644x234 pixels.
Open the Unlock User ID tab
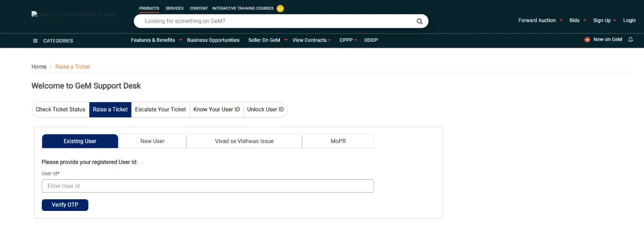pyautogui.click(x=265, y=109)
